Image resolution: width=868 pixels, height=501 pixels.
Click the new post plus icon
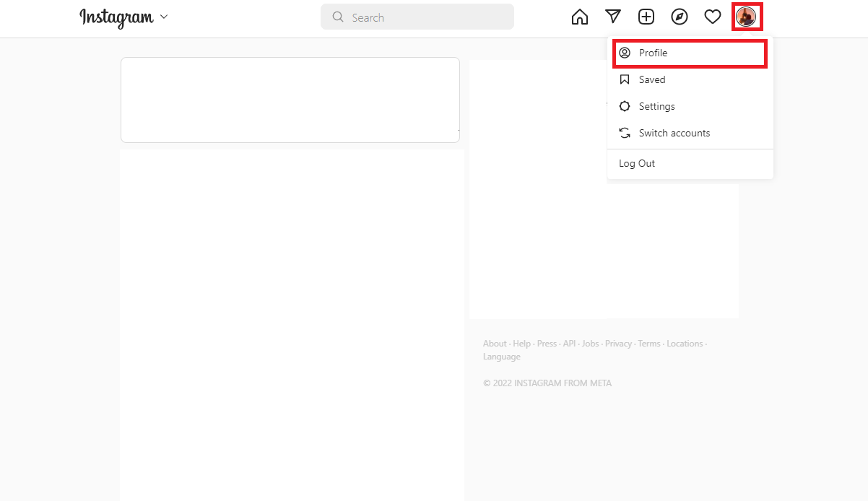click(x=646, y=17)
